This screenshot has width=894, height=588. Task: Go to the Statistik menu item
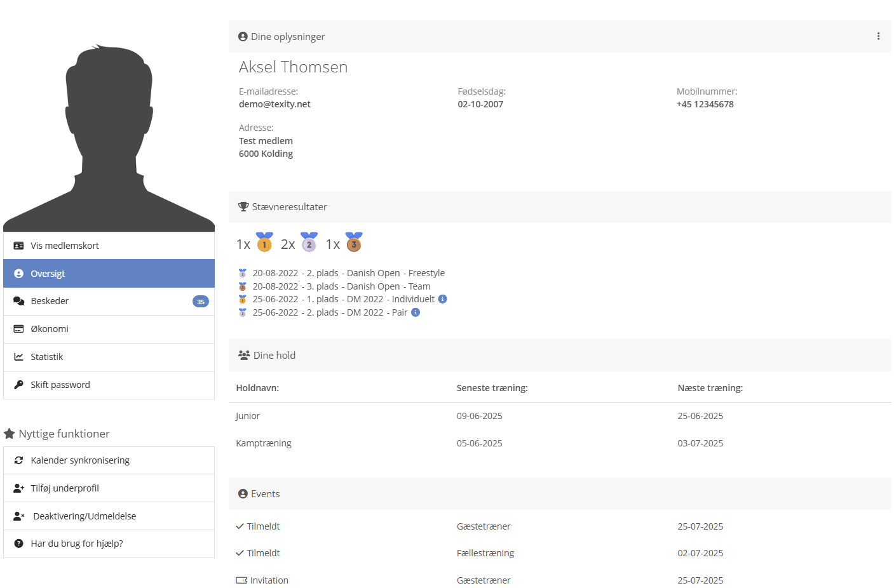[x=109, y=357]
